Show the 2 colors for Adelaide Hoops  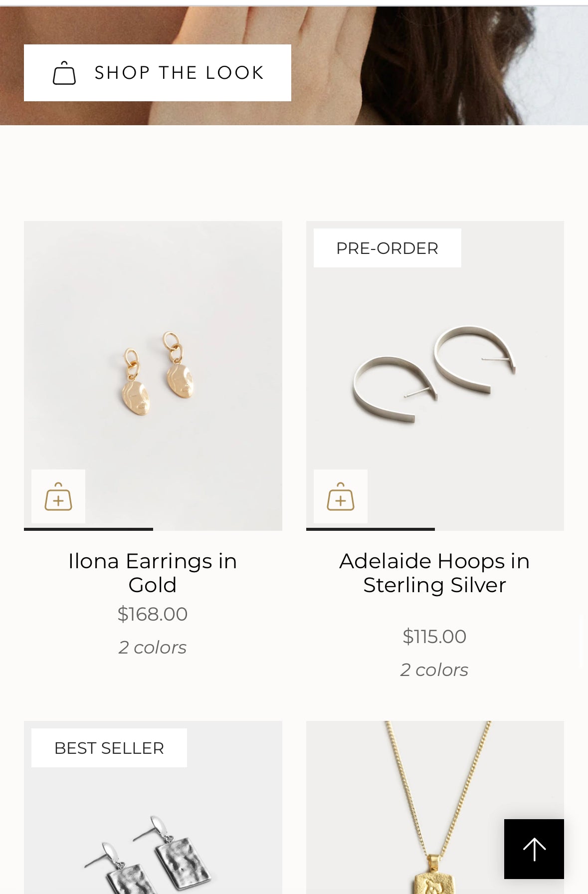[434, 670]
